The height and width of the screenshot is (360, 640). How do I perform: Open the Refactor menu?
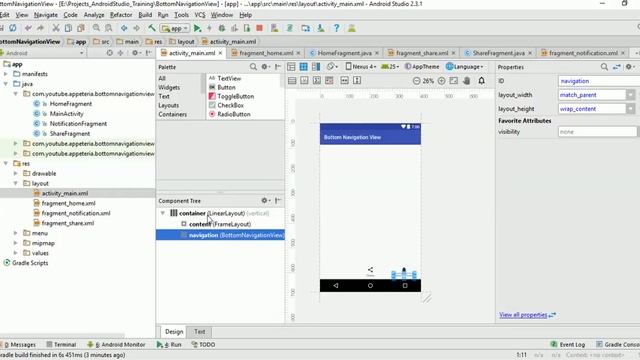pyautogui.click(x=121, y=15)
